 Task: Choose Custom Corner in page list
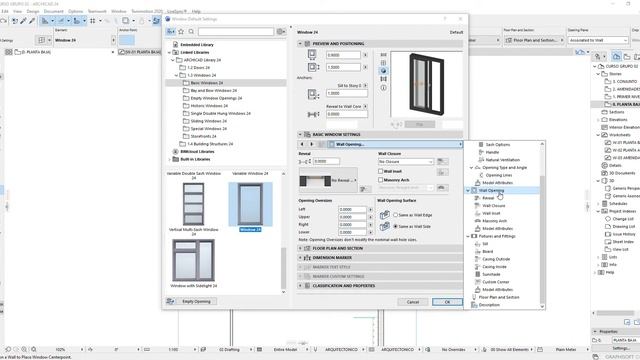click(495, 282)
